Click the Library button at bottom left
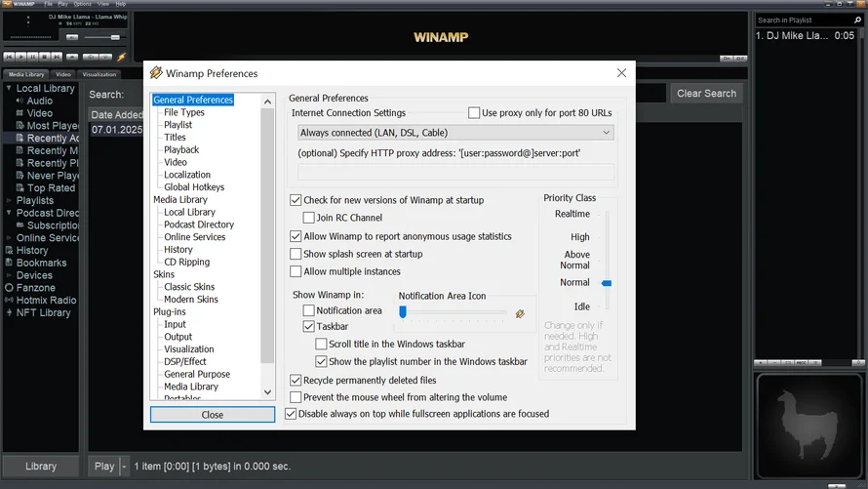This screenshot has height=489, width=868. tap(41, 467)
